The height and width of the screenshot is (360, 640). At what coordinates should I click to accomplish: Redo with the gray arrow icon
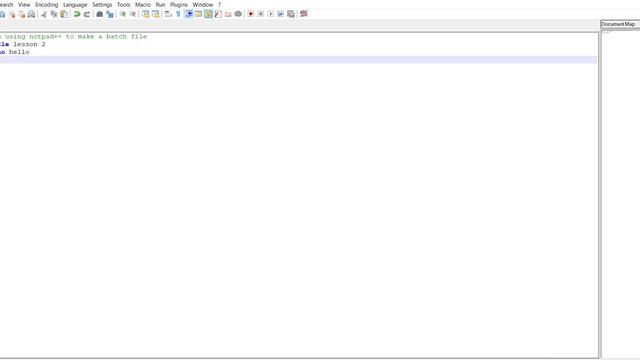point(87,14)
